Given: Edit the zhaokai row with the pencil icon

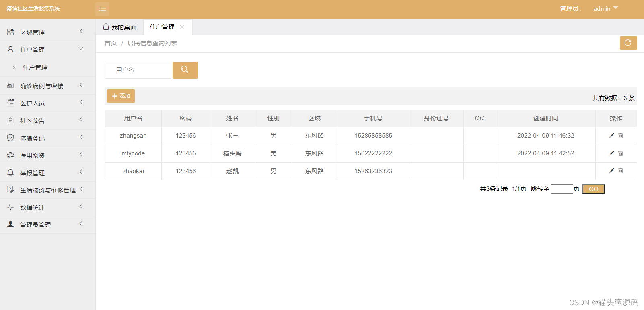Looking at the screenshot, I should 611,171.
